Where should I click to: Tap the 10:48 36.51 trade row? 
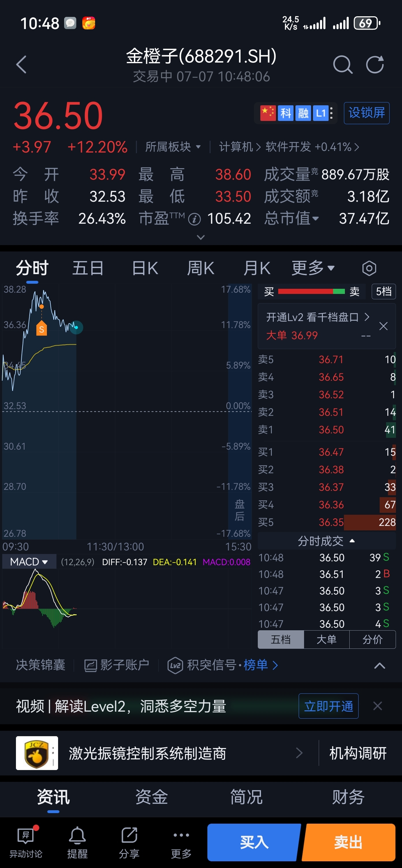click(326, 574)
